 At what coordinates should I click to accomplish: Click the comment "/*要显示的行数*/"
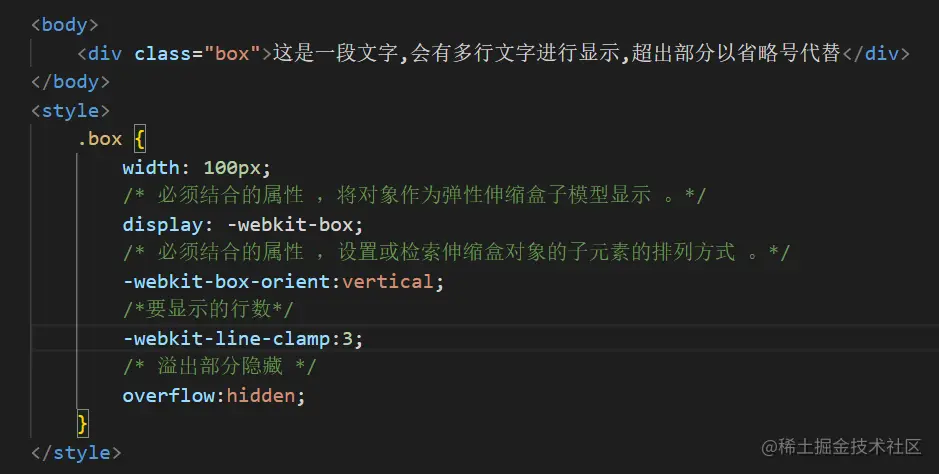(x=208, y=309)
